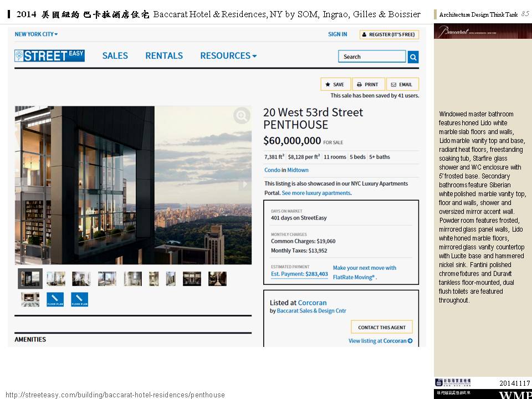Viewport: 532px width, 399px height.
Task: Click Contact This Agent button
Action: [x=381, y=327]
